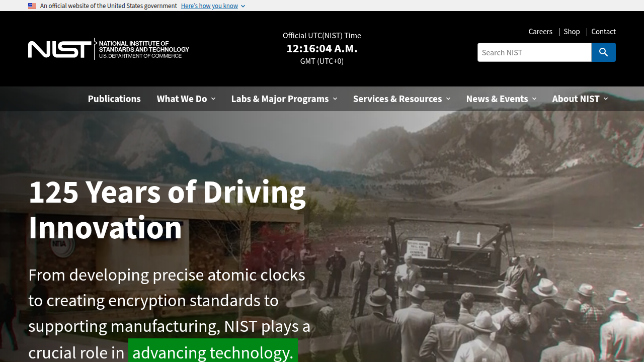Open the Labs & Major Programs menu
Screen dimensions: 644x362
tap(284, 99)
